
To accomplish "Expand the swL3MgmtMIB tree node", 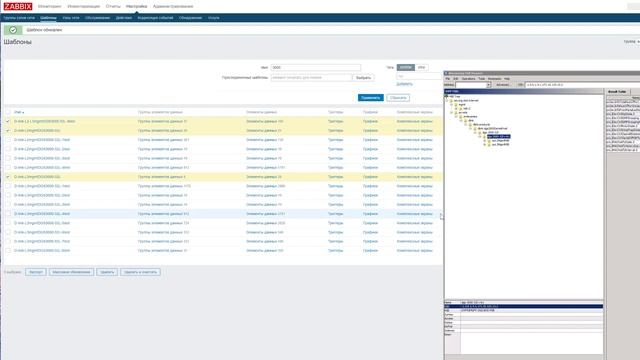I will point(484,144).
